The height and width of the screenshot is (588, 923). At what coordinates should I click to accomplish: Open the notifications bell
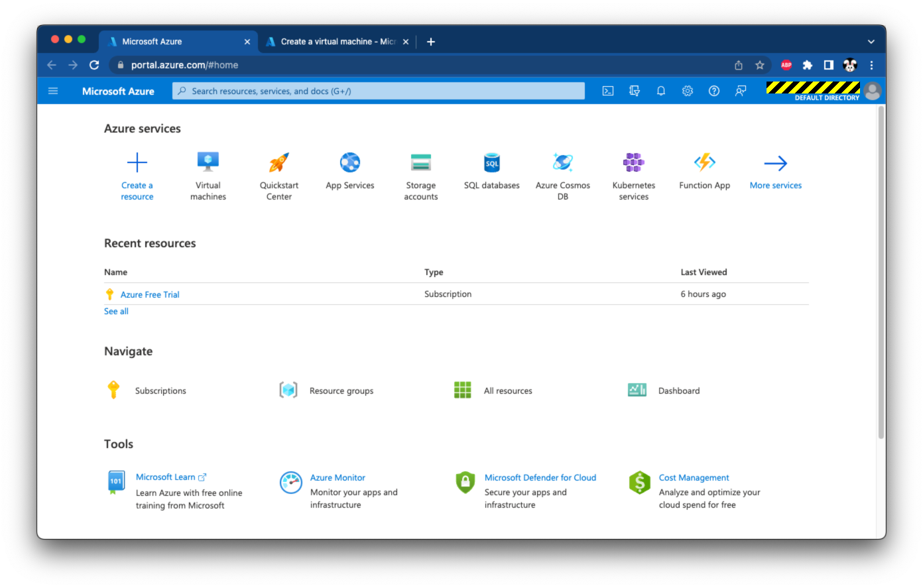coord(660,91)
